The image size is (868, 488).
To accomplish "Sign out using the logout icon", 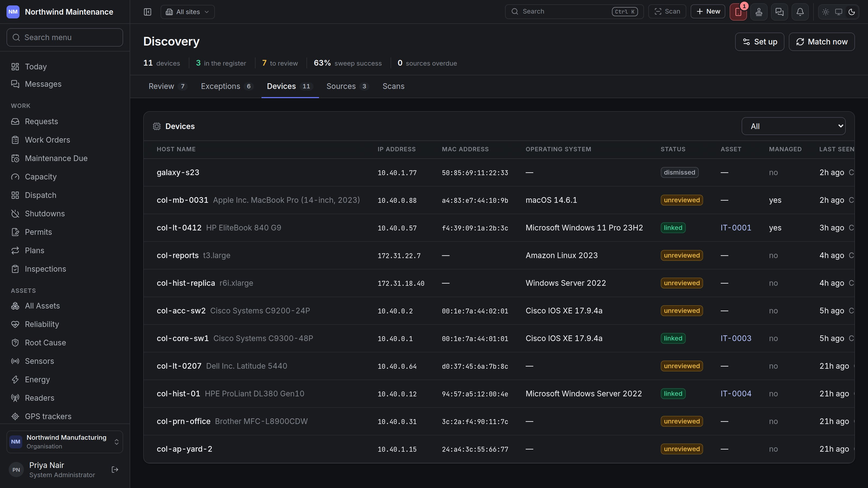I will [x=115, y=470].
